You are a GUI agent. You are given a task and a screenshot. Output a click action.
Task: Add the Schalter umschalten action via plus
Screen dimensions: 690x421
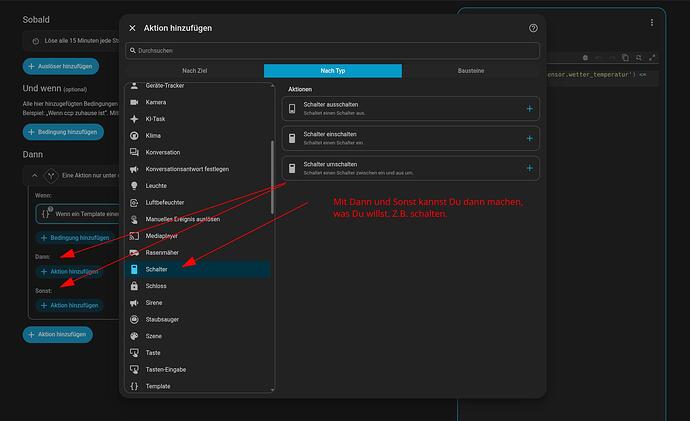pyautogui.click(x=529, y=168)
